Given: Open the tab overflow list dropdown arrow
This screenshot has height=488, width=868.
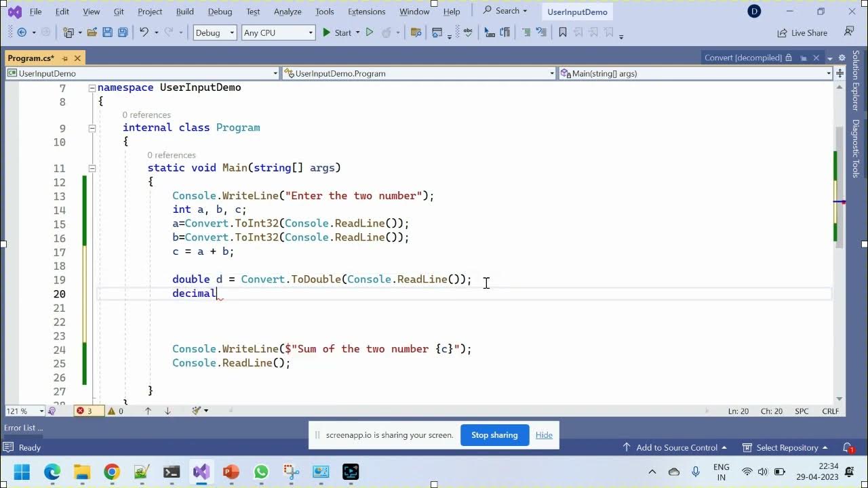Looking at the screenshot, I should point(830,58).
